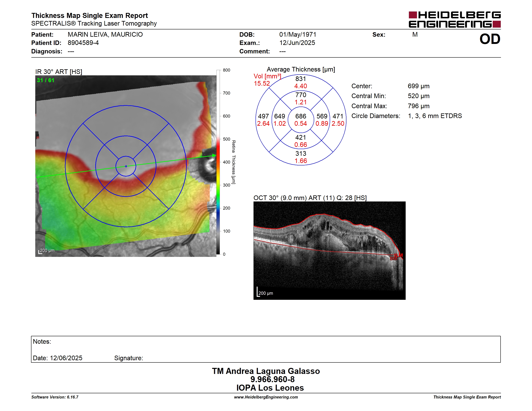Screen dimensions: 532x411
Task: Click the Comment field label
Action: (x=255, y=51)
